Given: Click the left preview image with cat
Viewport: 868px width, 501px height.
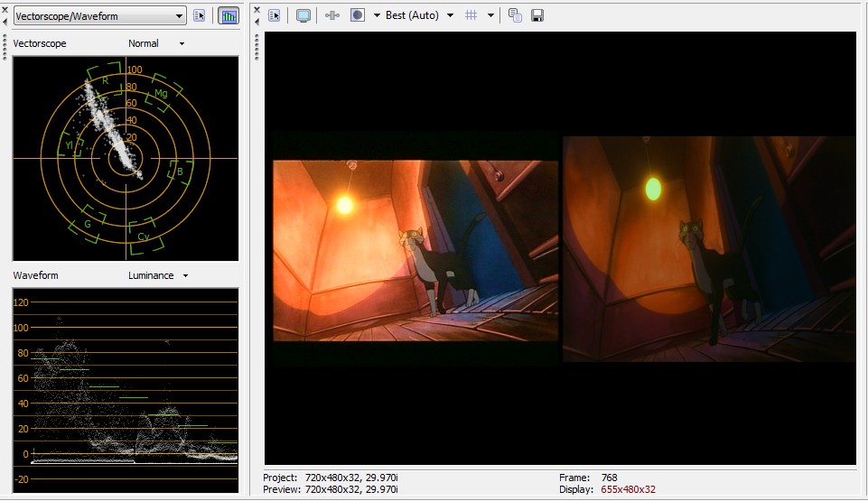Looking at the screenshot, I should click(x=415, y=251).
